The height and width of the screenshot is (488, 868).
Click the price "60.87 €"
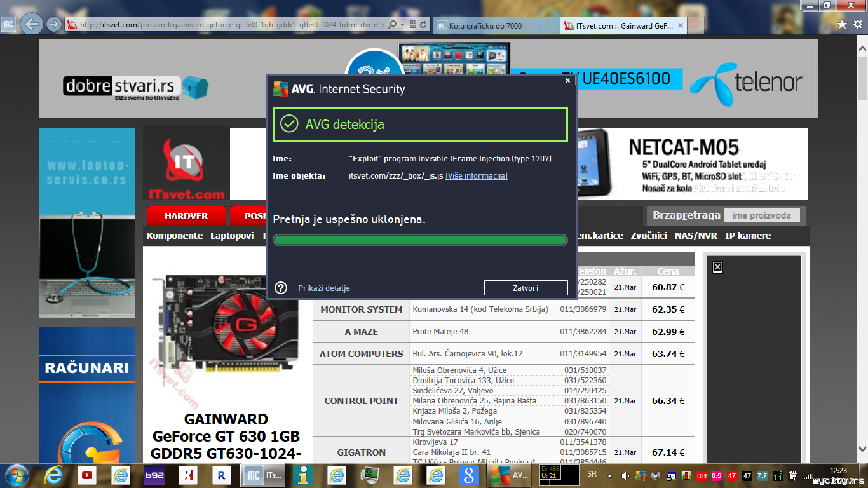pos(668,287)
